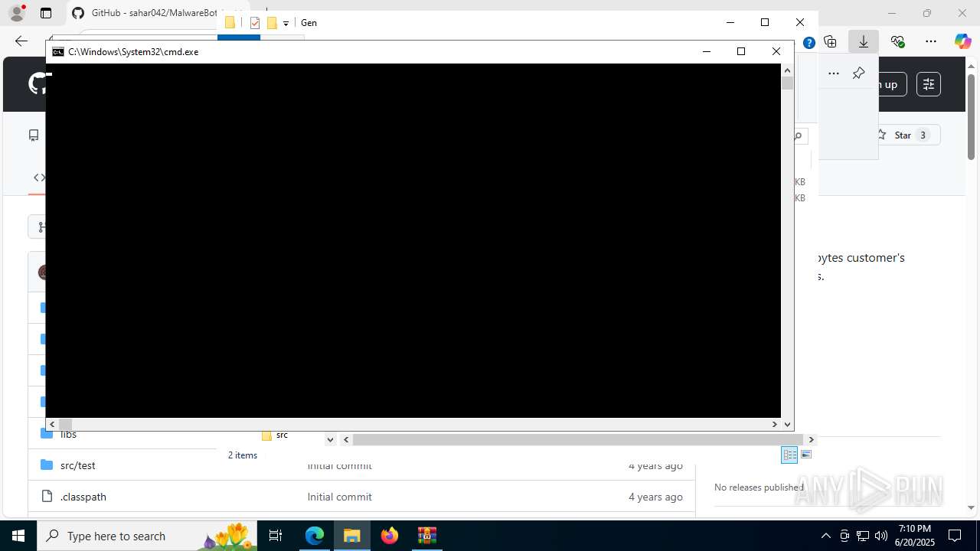Viewport: 980px width, 551px height.
Task: Click GitHub code tab icon
Action: (x=38, y=178)
